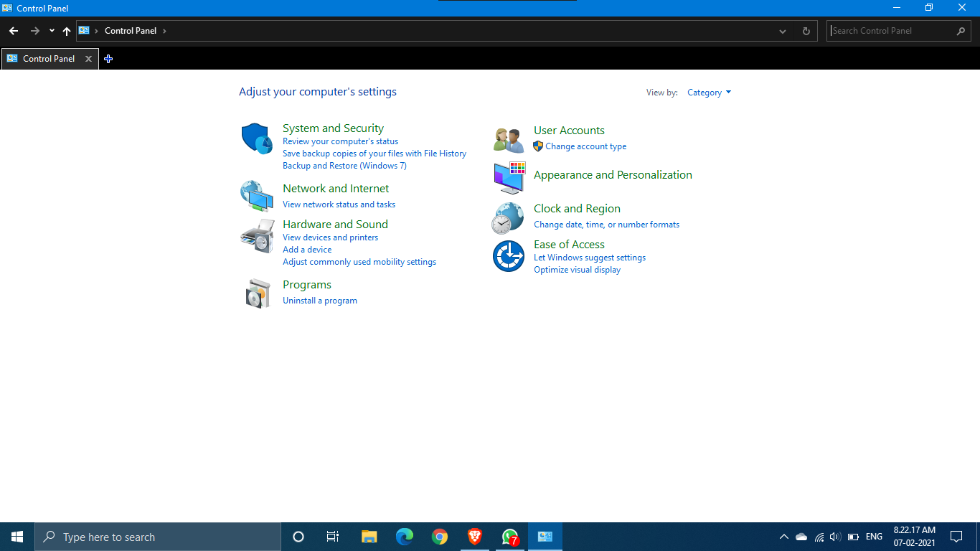The height and width of the screenshot is (551, 980).
Task: Click the taskbar Type here to search box
Action: pyautogui.click(x=158, y=537)
